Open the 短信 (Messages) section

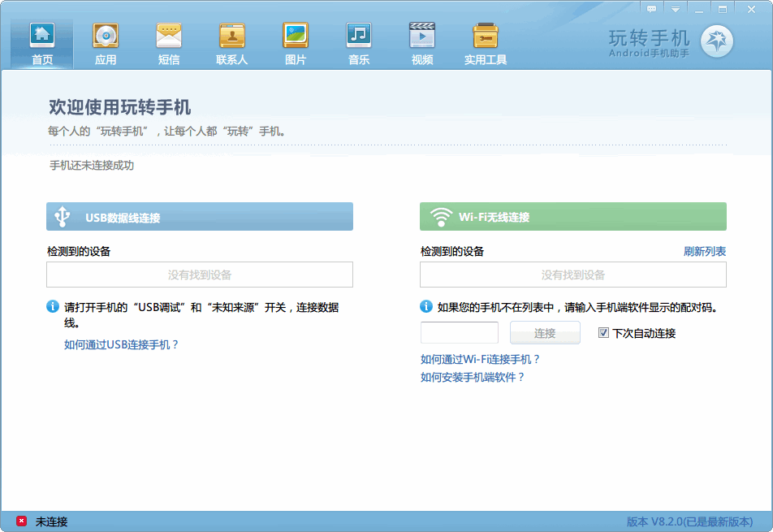click(x=169, y=44)
